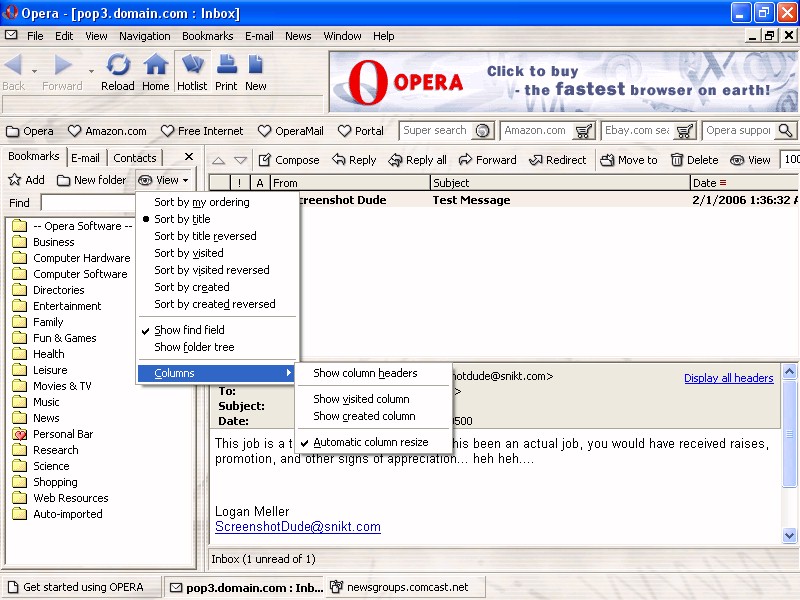
Task: Click Display all headers link
Action: pos(729,378)
